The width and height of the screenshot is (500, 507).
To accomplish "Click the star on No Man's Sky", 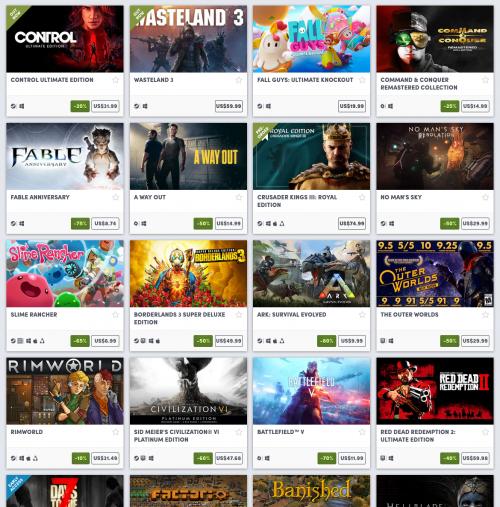I will coord(485,197).
